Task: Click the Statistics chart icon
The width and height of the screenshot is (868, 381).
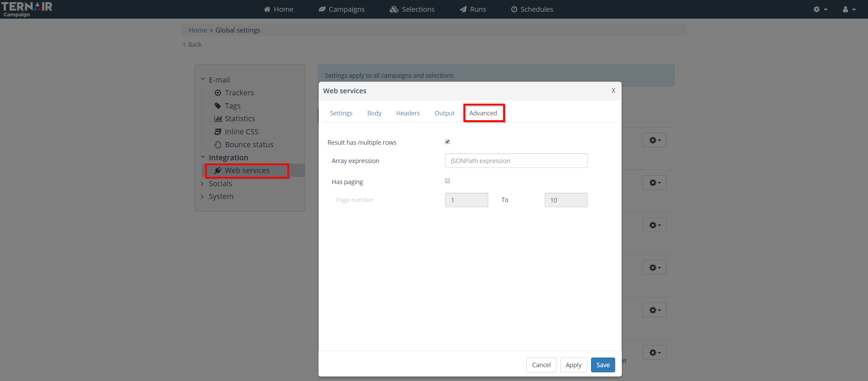Action: (x=218, y=118)
